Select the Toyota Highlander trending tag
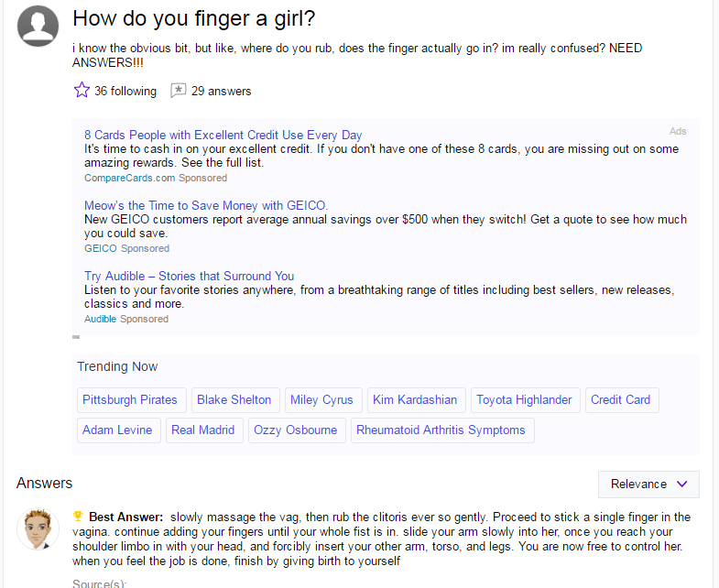Screen dimensions: 719x588 point(524,399)
